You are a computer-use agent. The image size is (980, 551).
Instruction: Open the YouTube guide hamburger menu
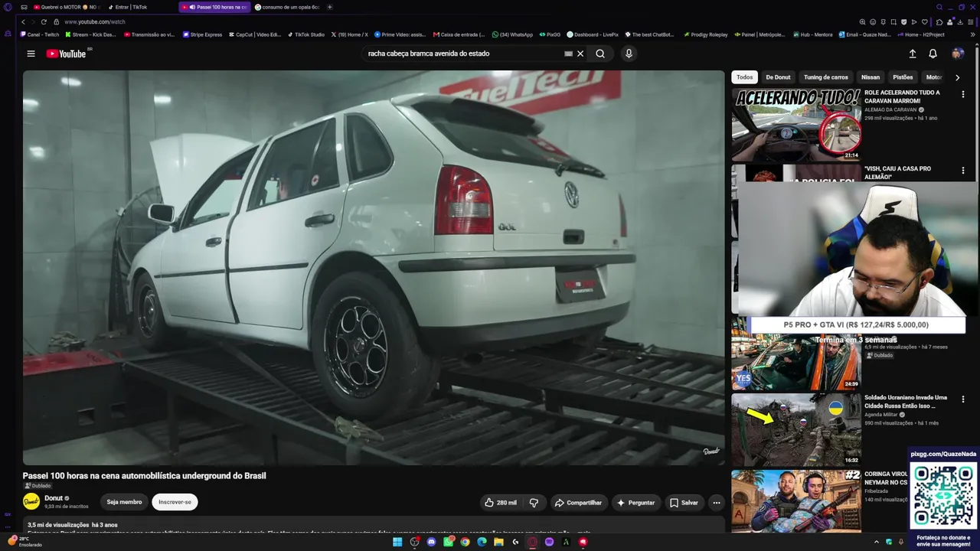pyautogui.click(x=31, y=54)
